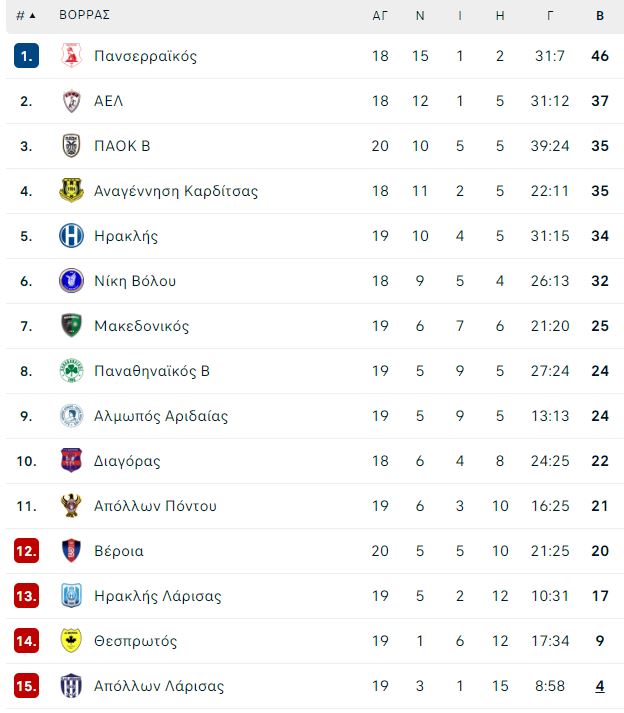Click the red position 15 badge
624x713 pixels.
26,686
